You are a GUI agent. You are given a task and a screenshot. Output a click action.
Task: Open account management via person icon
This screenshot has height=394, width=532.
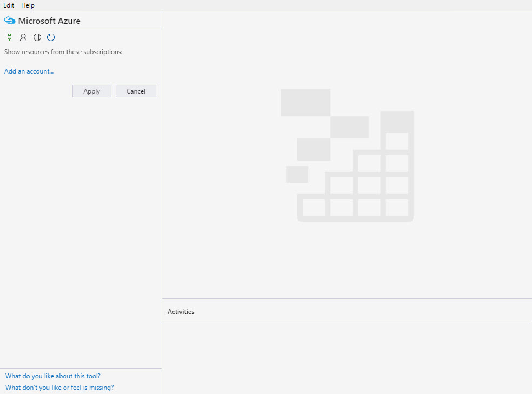coord(23,37)
